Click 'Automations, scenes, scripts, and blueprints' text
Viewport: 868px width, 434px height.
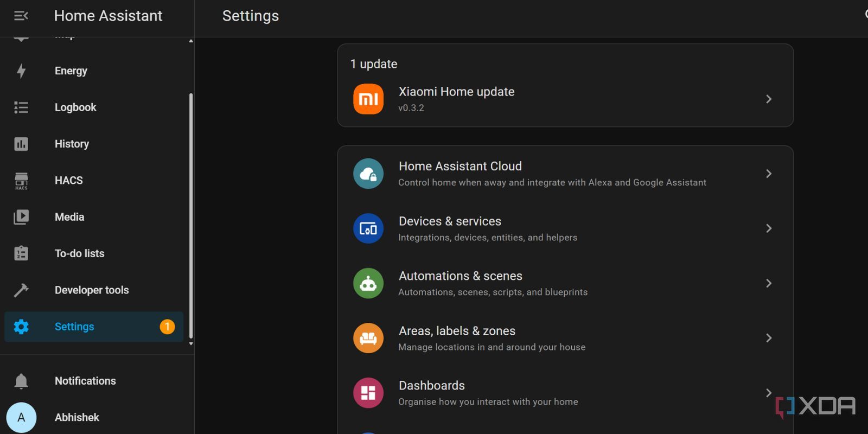click(x=493, y=292)
